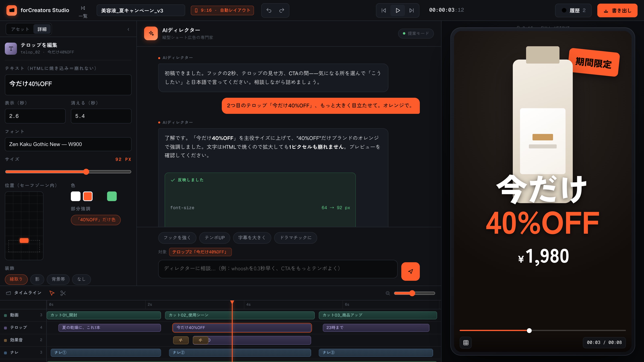Click the playhead marker on the timeline ruler
644x362 pixels.
[x=232, y=302]
